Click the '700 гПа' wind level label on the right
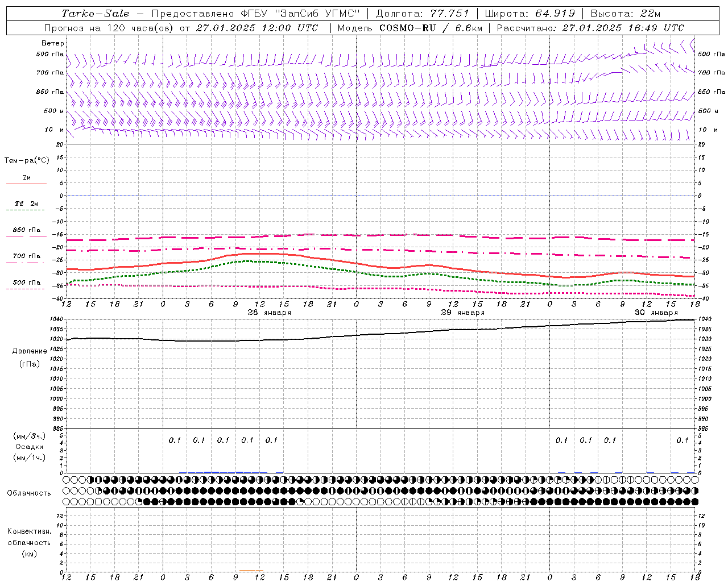The height and width of the screenshot is (582, 728). pyautogui.click(x=711, y=73)
